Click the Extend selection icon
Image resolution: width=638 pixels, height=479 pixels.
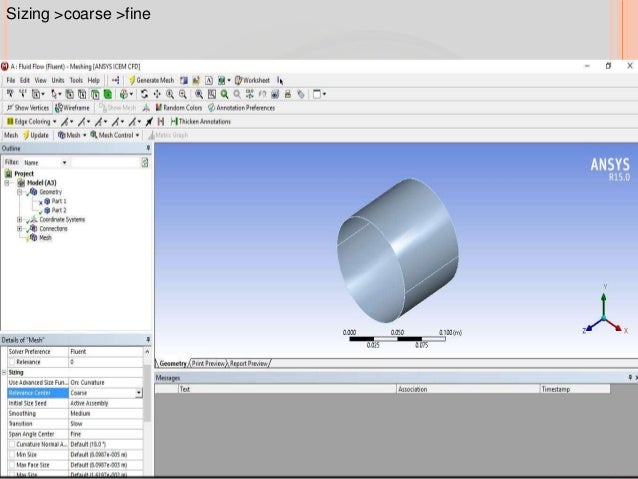pos(126,94)
